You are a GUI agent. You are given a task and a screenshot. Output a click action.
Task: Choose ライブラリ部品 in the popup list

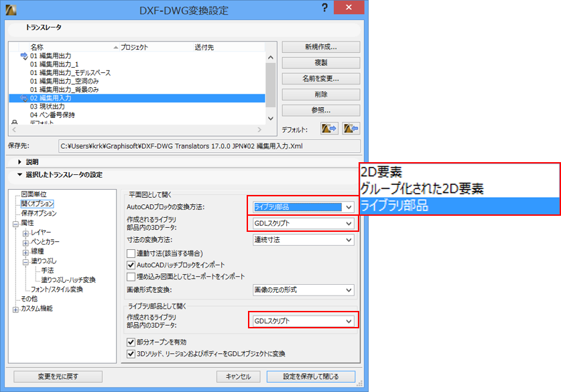pyautogui.click(x=460, y=206)
